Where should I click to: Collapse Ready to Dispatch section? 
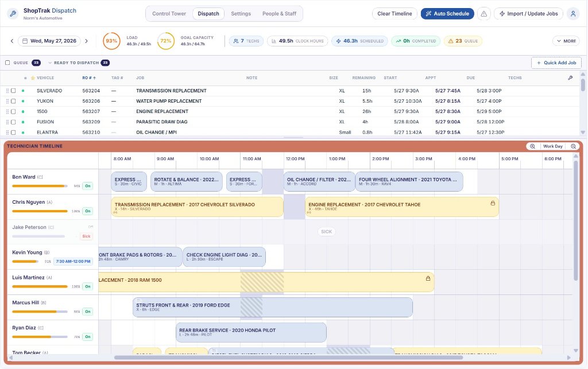click(x=50, y=63)
